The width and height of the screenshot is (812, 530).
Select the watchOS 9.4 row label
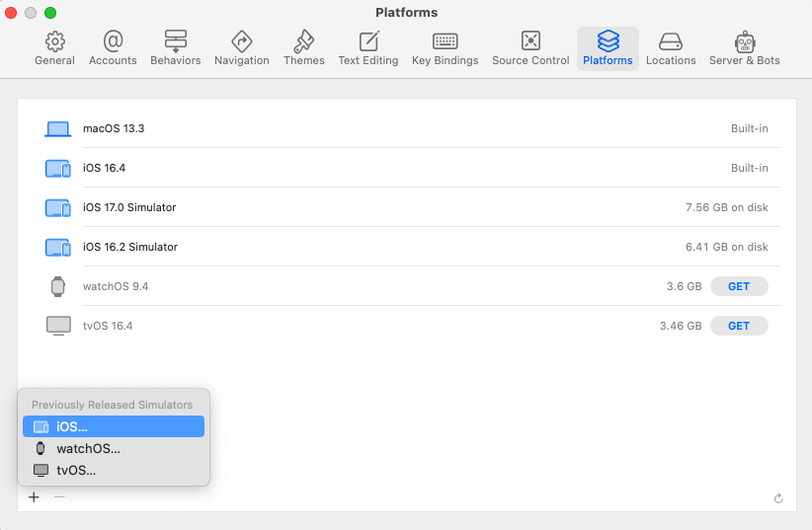tap(116, 286)
